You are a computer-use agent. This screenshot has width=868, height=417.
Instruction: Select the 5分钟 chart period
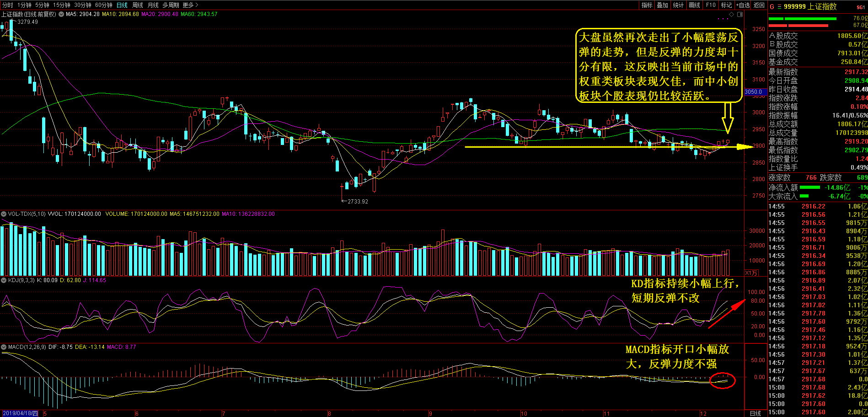[x=42, y=5]
